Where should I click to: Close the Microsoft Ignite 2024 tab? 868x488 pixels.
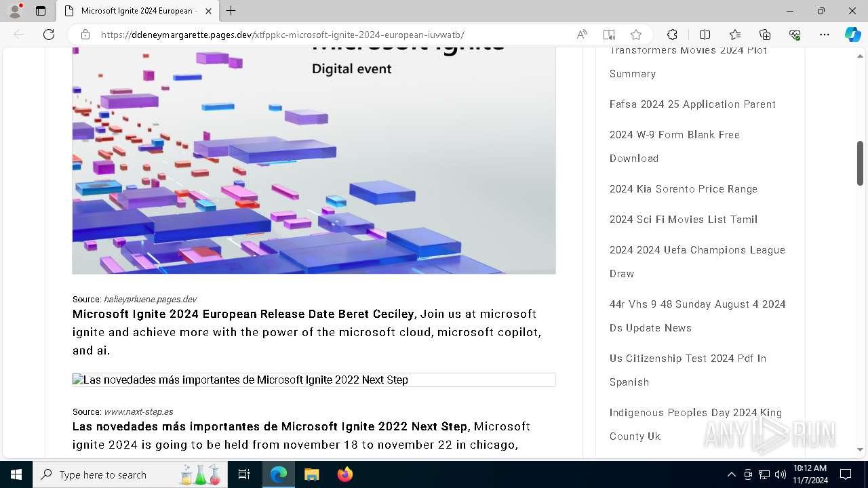click(x=208, y=11)
